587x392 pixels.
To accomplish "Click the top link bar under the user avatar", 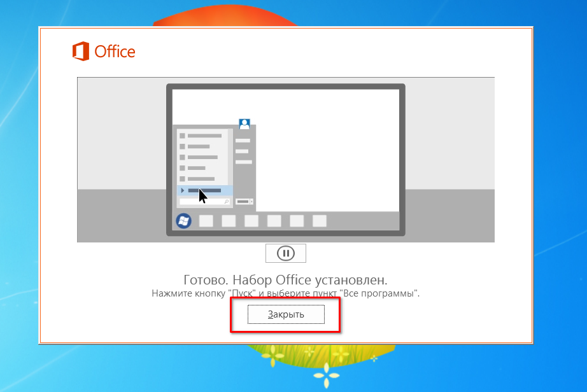I will pos(242,141).
